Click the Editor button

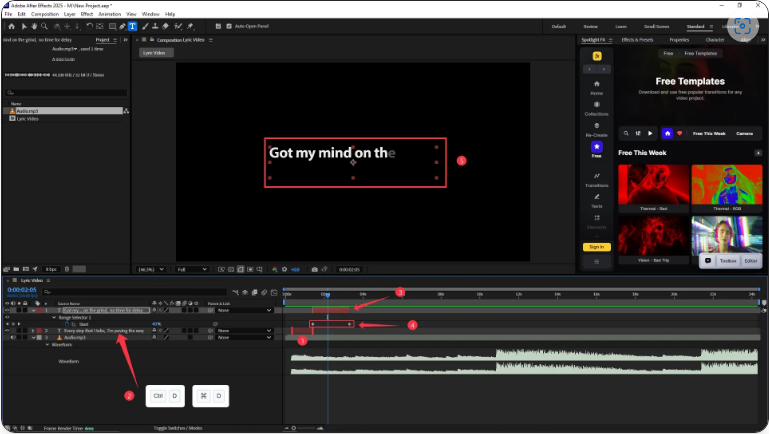click(751, 260)
